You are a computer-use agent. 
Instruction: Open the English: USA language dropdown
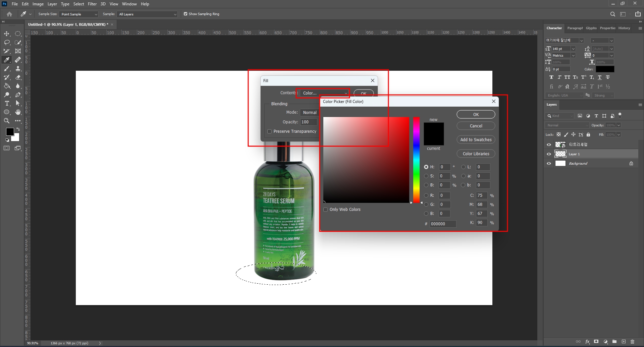coord(564,96)
